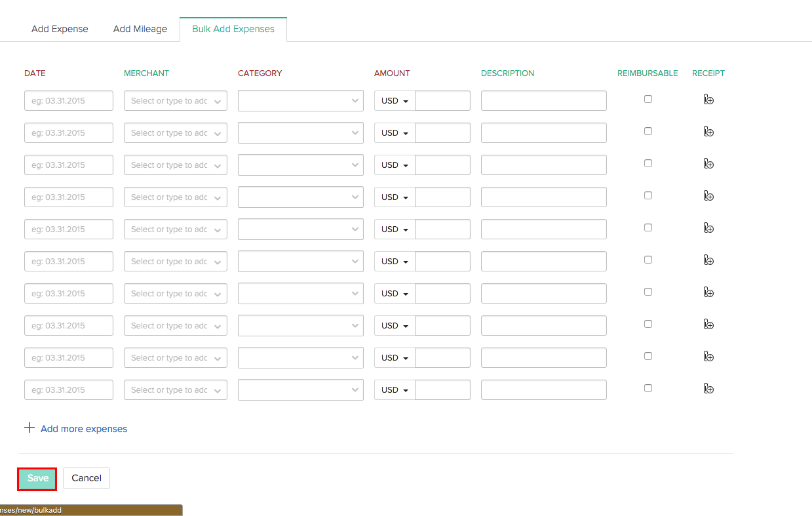Click the Cancel button
This screenshot has height=516, width=812.
point(86,478)
